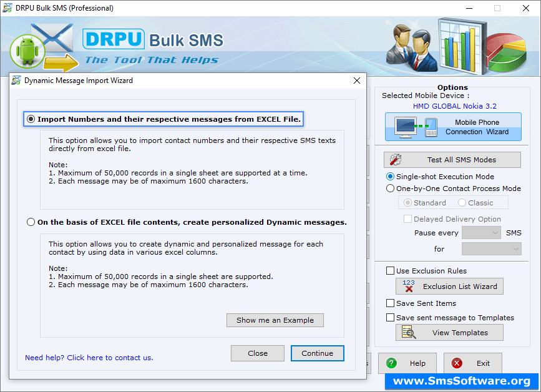Select personalized Dynamic messages radio option
The height and width of the screenshot is (392, 541).
[31, 222]
